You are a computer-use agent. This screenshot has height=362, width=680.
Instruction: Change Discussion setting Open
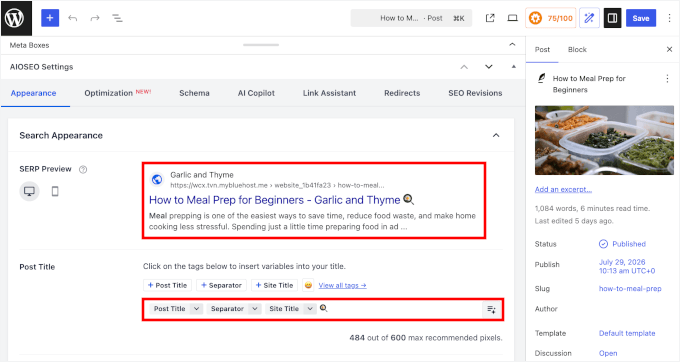pyautogui.click(x=608, y=353)
